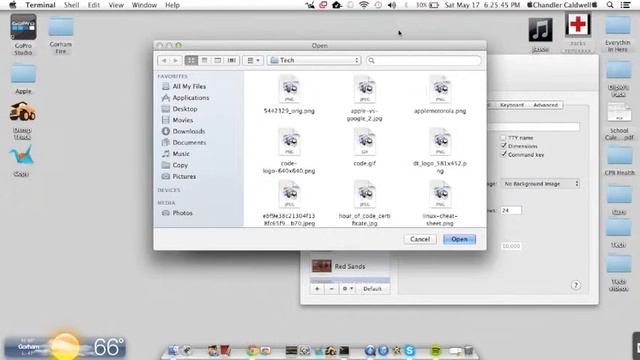640x360 pixels.
Task: Switch to Keyboard tab in preferences
Action: [511, 105]
